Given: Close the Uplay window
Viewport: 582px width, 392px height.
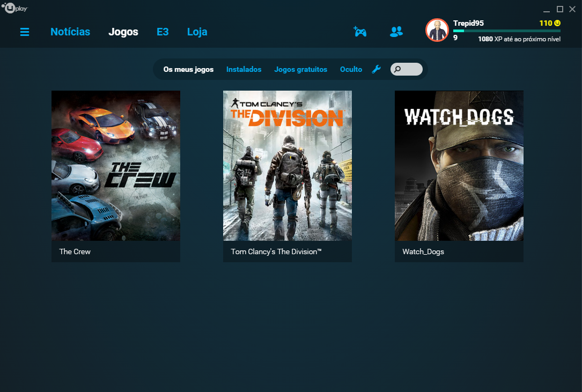Looking at the screenshot, I should [x=572, y=9].
